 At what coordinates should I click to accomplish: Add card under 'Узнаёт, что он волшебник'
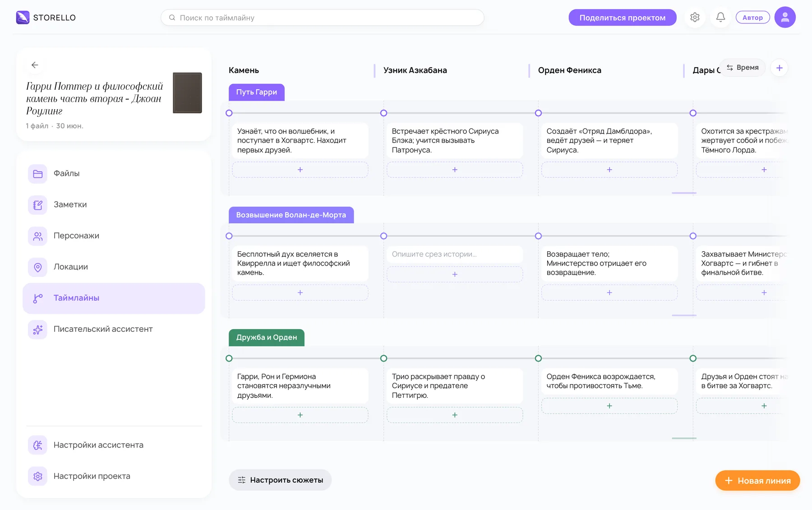pos(300,170)
